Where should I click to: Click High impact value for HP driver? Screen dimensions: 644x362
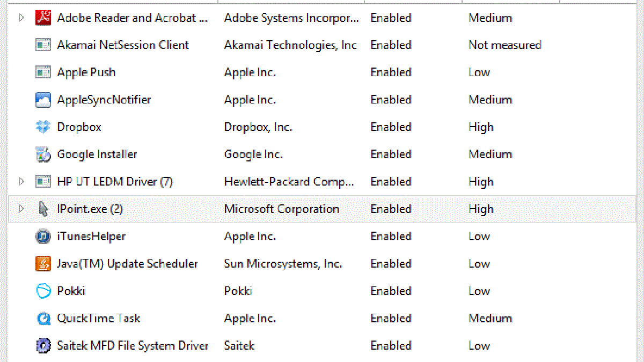481,182
